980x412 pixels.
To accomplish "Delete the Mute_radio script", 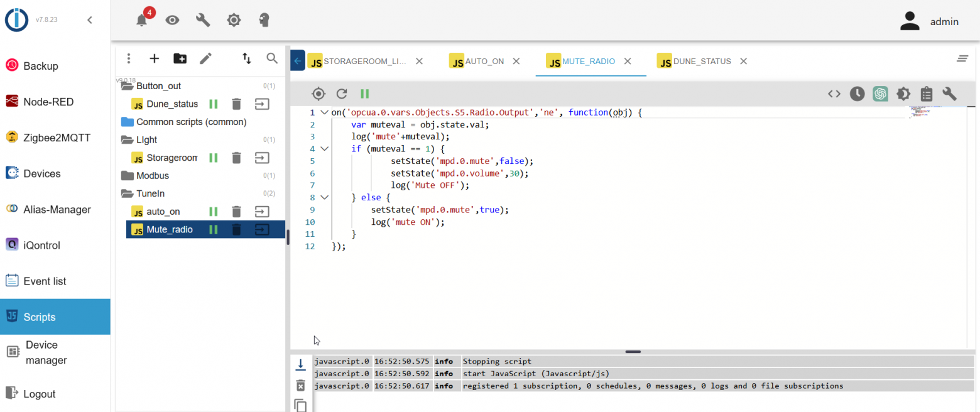I will click(236, 230).
